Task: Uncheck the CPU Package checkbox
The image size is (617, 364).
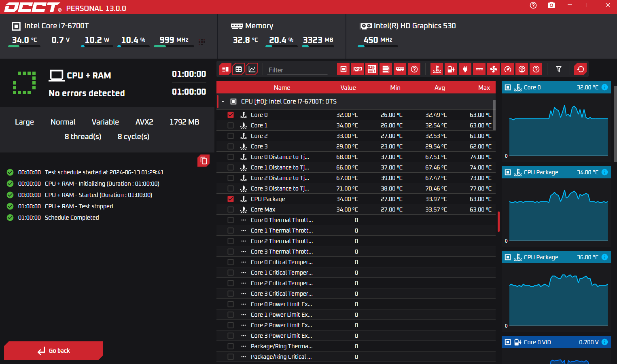Action: (x=231, y=199)
